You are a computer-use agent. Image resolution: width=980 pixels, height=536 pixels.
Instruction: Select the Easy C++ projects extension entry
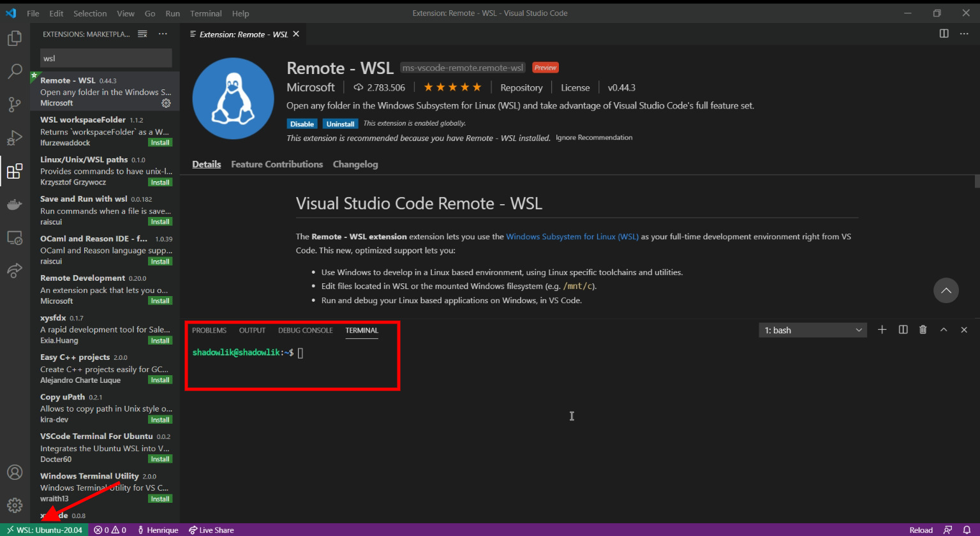[x=105, y=368]
